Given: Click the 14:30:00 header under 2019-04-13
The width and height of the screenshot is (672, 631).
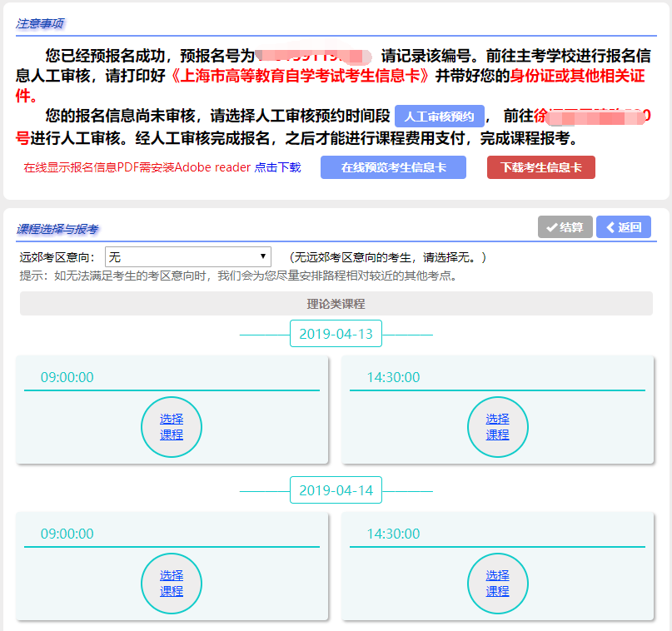Looking at the screenshot, I should point(393,377).
